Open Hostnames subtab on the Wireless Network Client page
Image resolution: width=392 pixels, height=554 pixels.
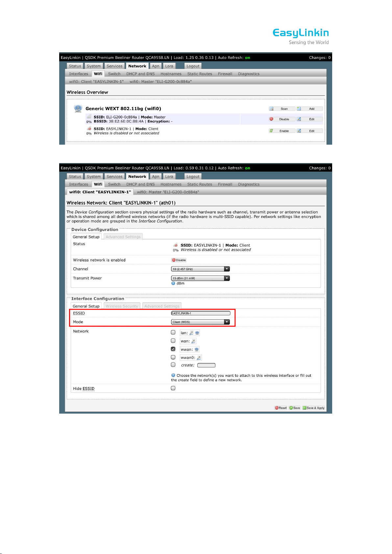click(171, 184)
